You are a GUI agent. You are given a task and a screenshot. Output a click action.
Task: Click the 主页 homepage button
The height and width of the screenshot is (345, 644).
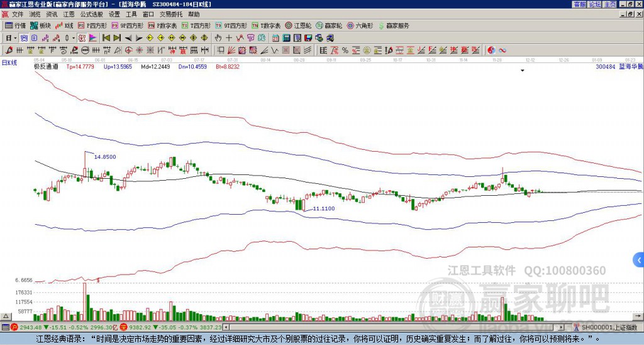610,4
